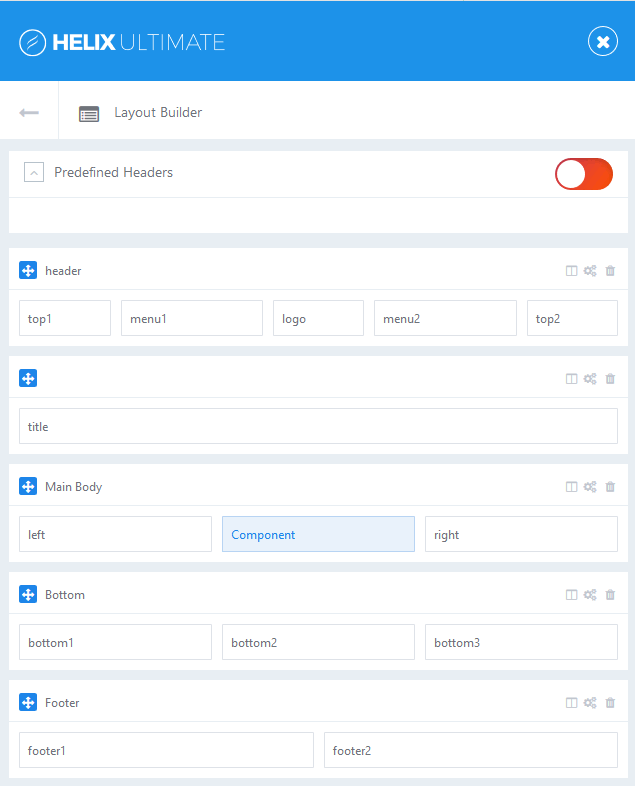The height and width of the screenshot is (786, 635).
Task: Delete the Main Body row
Action: pyautogui.click(x=610, y=487)
